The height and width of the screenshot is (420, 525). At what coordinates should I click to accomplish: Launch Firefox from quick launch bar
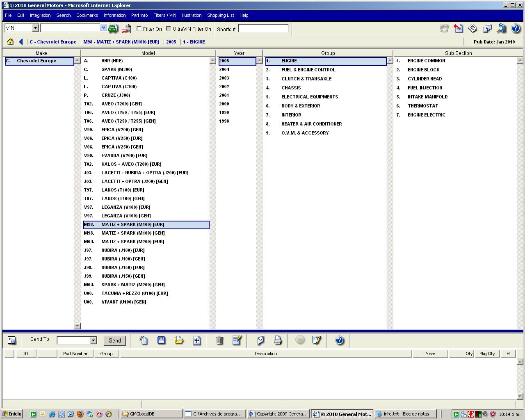point(80,414)
